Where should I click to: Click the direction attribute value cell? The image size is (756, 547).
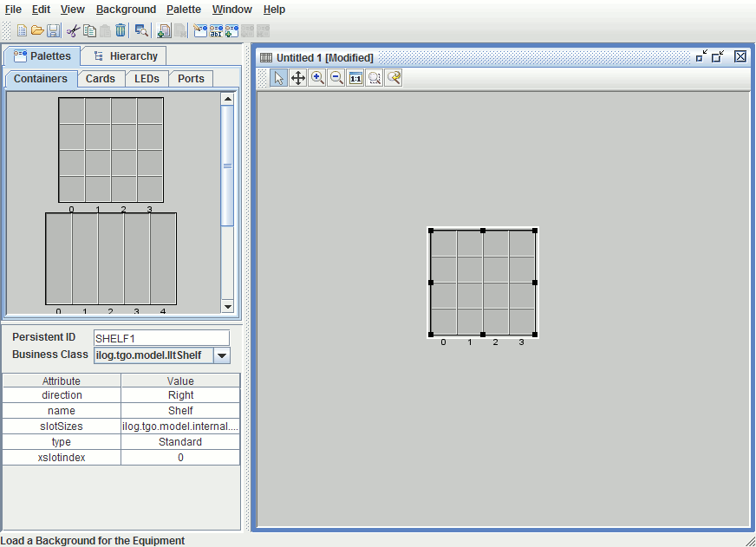tap(180, 395)
